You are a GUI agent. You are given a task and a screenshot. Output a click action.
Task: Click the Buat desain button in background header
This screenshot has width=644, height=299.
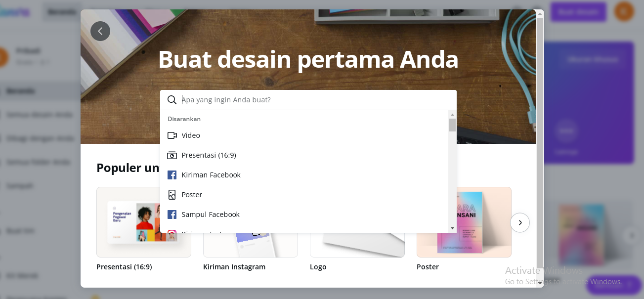(579, 12)
